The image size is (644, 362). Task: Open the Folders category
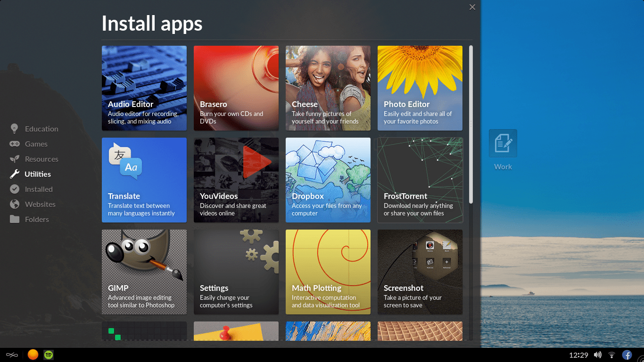point(37,219)
